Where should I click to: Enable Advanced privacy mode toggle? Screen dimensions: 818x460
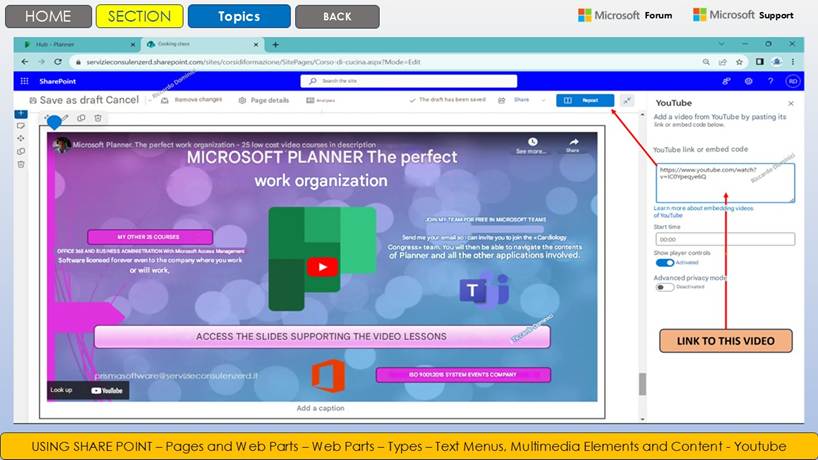(x=664, y=287)
